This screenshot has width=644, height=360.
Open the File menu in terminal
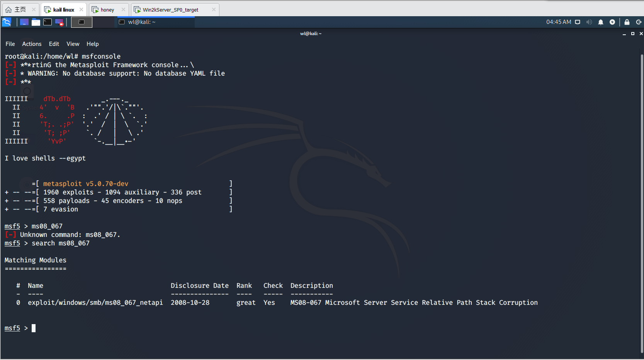point(10,44)
